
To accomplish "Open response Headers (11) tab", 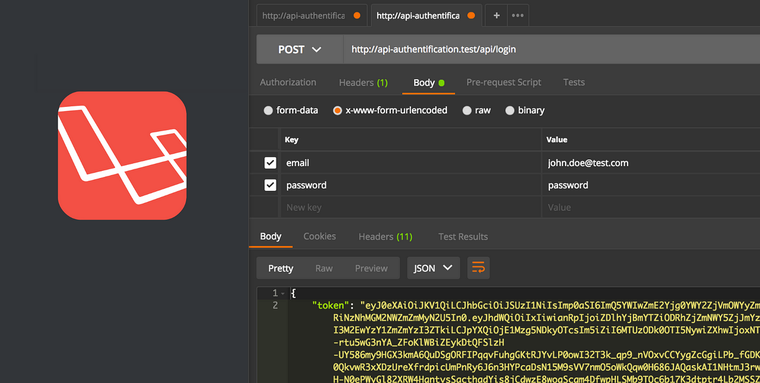I will [x=385, y=237].
